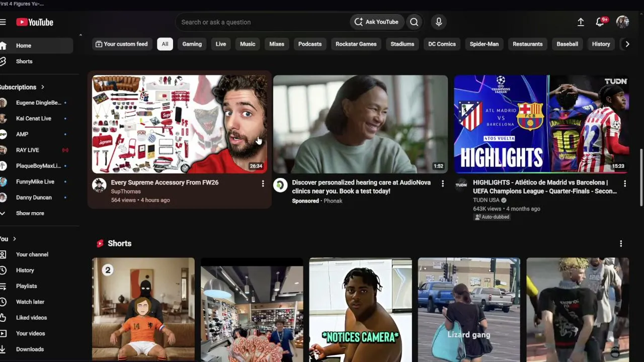Select the Baseball chip
This screenshot has height=362, width=644.
(568, 44)
